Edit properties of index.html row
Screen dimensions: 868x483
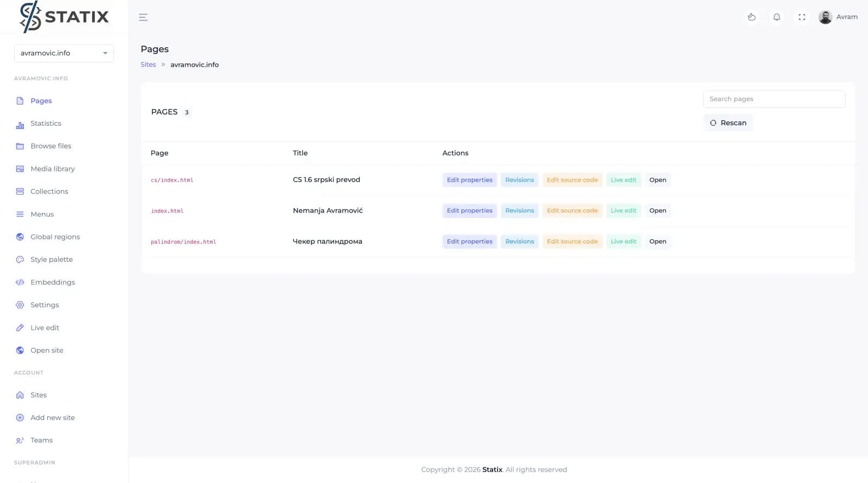click(x=470, y=211)
